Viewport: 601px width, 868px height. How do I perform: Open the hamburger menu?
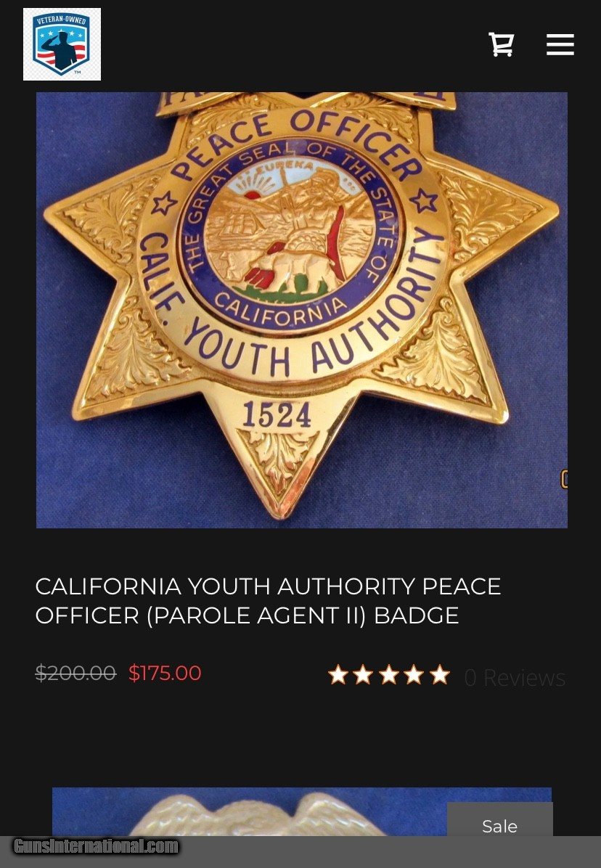click(560, 44)
